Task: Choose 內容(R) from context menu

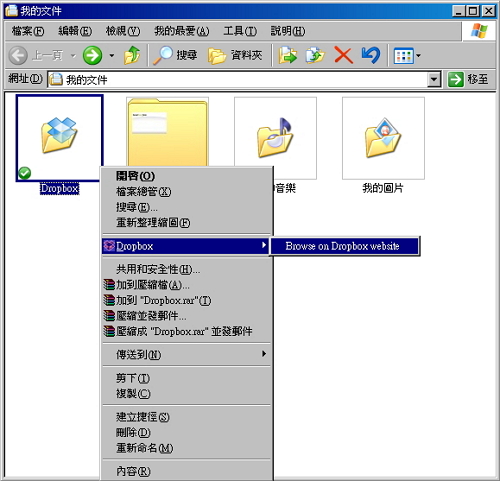Action: [187, 471]
